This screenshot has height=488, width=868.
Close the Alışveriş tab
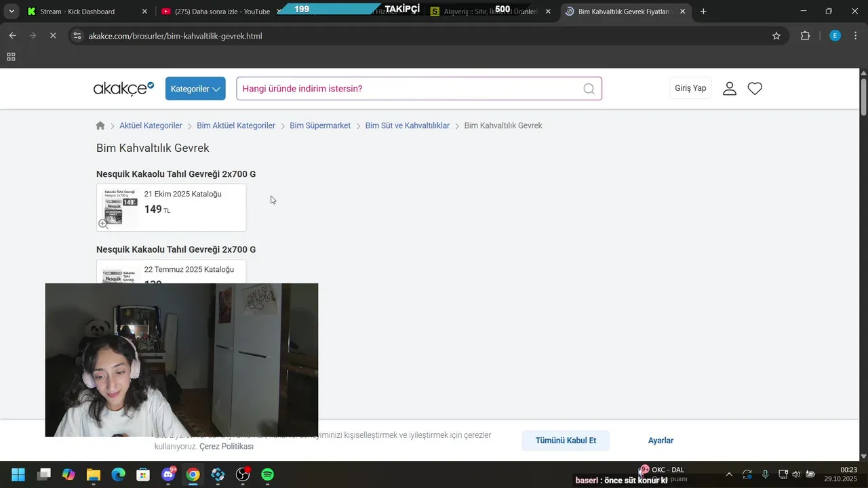coord(548,12)
